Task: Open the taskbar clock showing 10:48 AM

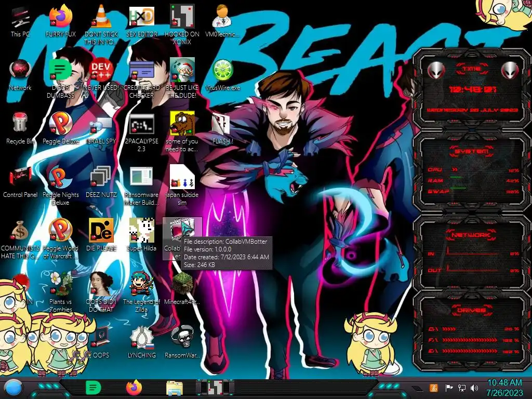Action: (x=504, y=388)
